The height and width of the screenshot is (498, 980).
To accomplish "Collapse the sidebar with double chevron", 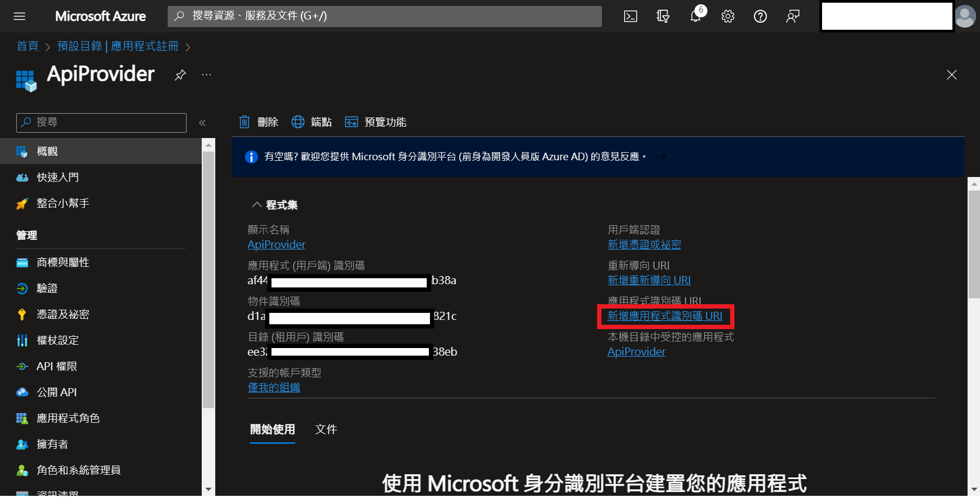I will point(202,123).
